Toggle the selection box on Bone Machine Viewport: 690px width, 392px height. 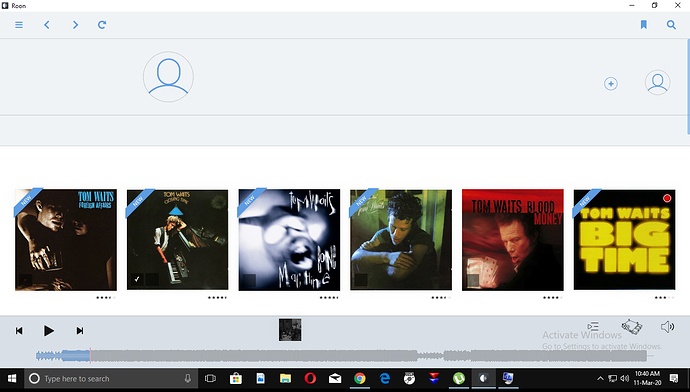click(249, 279)
